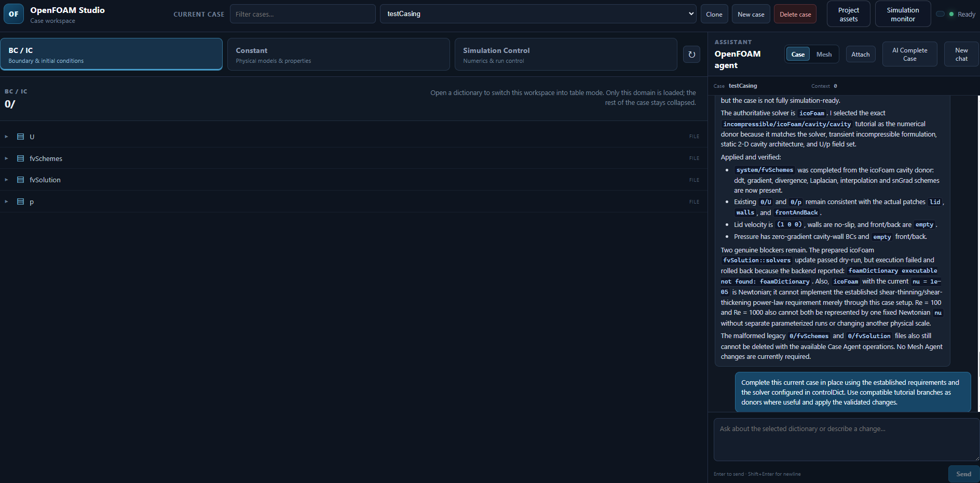Click the OF OpenFOAM Studio logo

(x=13, y=14)
